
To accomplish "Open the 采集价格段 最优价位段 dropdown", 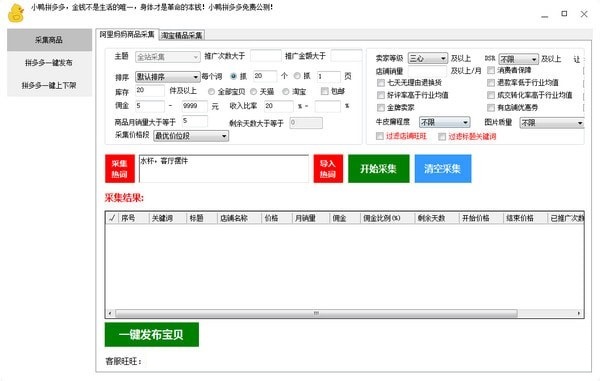I will tap(191, 136).
